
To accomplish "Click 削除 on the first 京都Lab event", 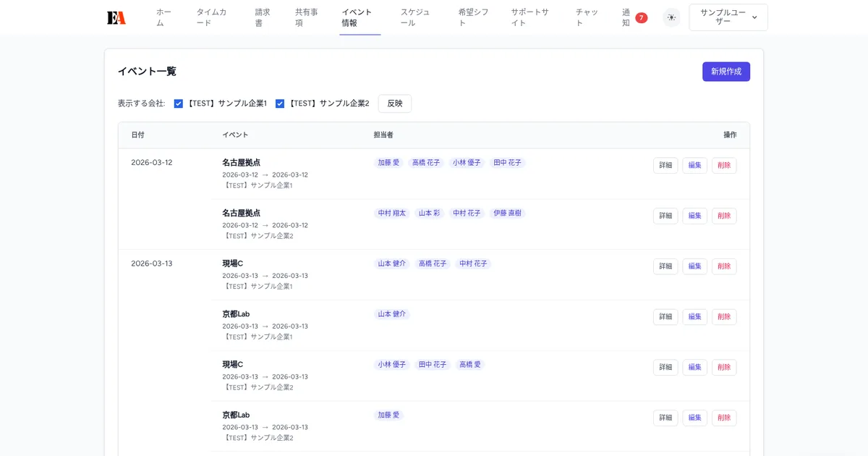I will 723,316.
